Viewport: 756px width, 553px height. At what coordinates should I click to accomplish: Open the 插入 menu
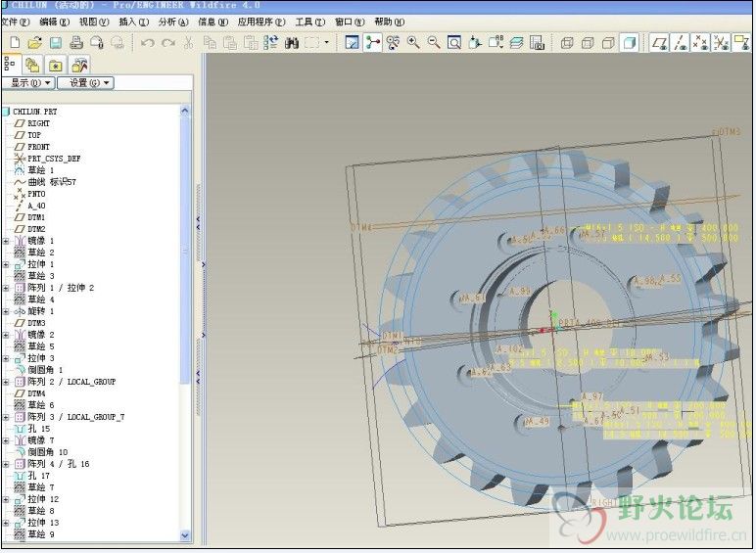(133, 22)
